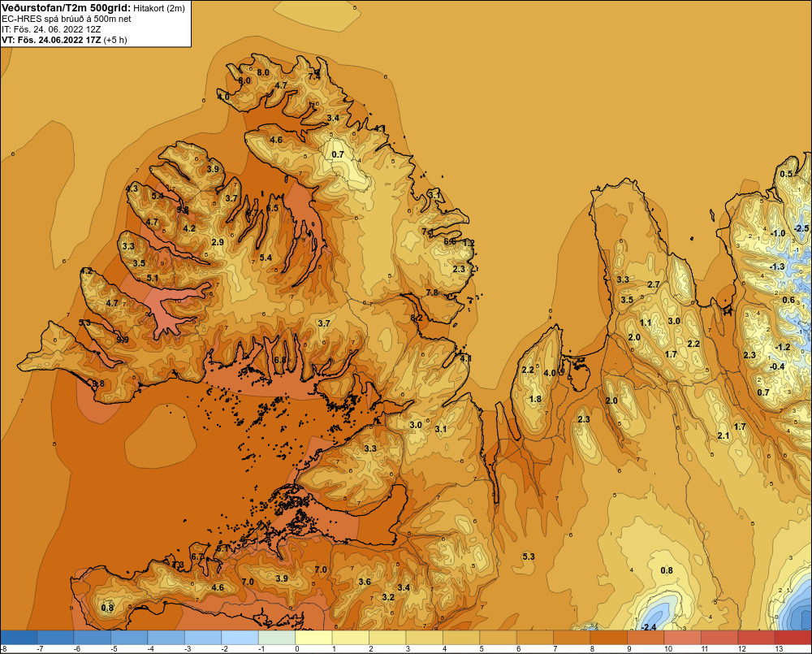This screenshot has height=654, width=812.
Task: Select the legend color swatch between -5 and -4
Action: point(129,637)
